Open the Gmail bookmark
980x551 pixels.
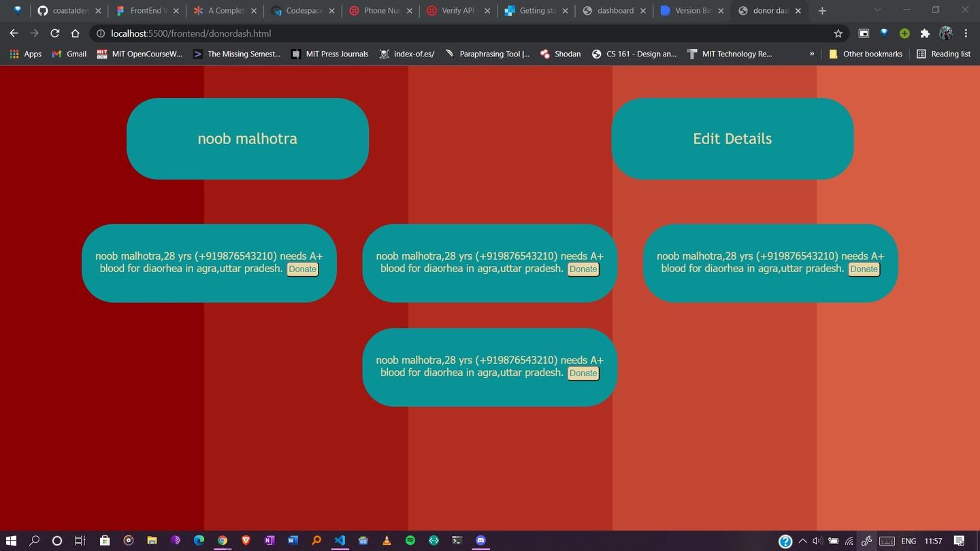(69, 54)
